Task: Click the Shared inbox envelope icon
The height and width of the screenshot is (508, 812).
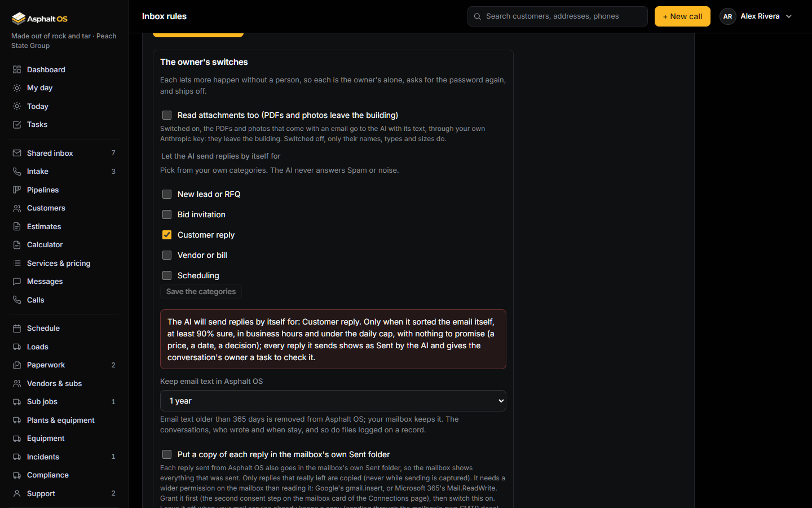Action: click(17, 153)
